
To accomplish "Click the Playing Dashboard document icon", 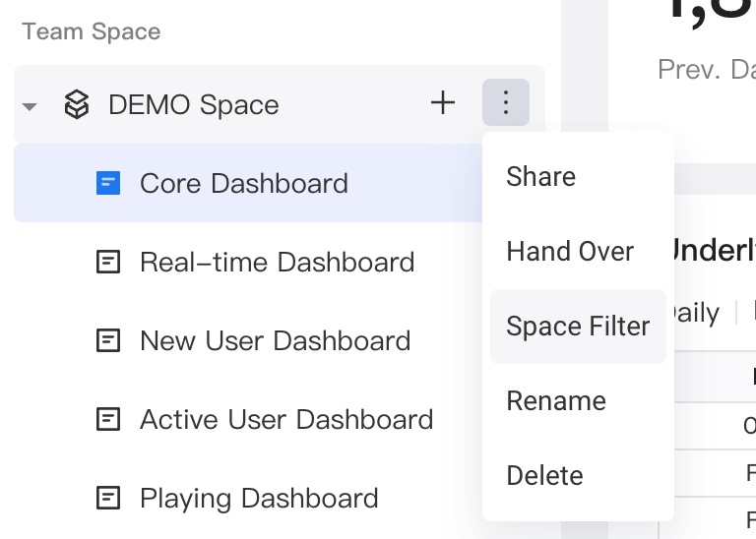I will (108, 498).
